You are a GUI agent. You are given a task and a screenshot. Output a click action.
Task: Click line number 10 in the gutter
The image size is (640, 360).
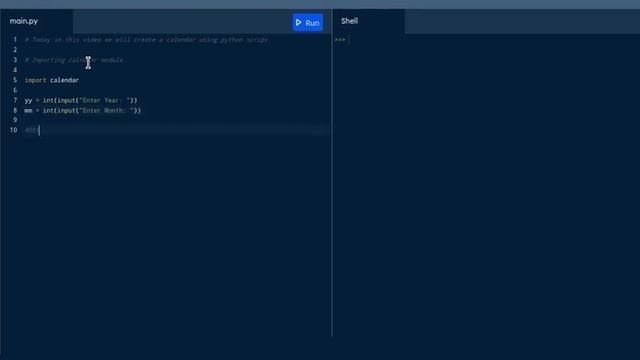13,130
